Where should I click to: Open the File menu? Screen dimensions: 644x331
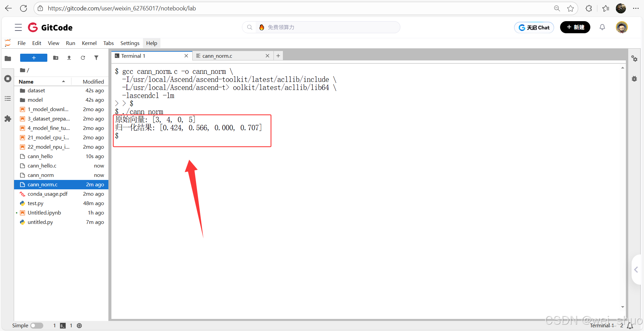click(x=21, y=43)
